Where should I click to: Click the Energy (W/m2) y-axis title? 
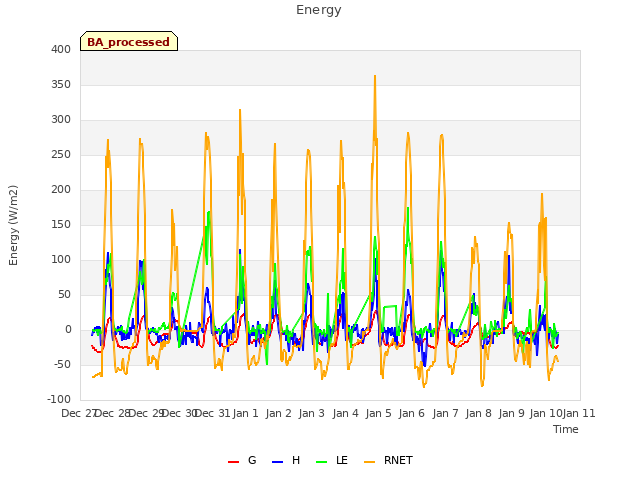click(x=13, y=225)
